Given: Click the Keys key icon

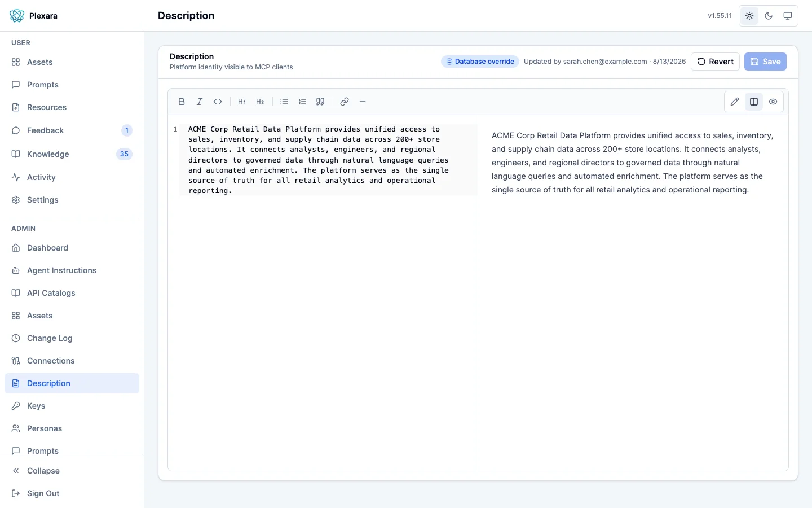Looking at the screenshot, I should (16, 406).
